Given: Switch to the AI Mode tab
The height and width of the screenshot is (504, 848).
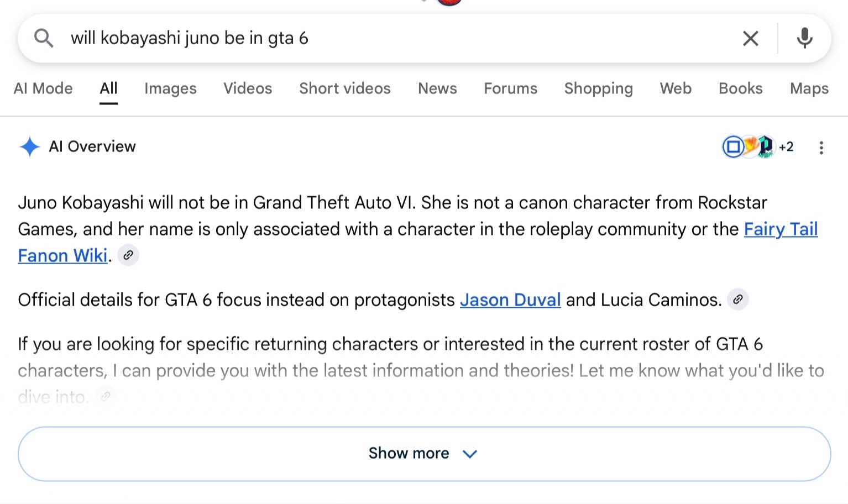Looking at the screenshot, I should click(x=43, y=88).
